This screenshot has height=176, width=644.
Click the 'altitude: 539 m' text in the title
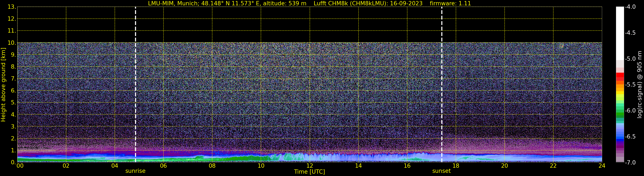(x=285, y=3)
